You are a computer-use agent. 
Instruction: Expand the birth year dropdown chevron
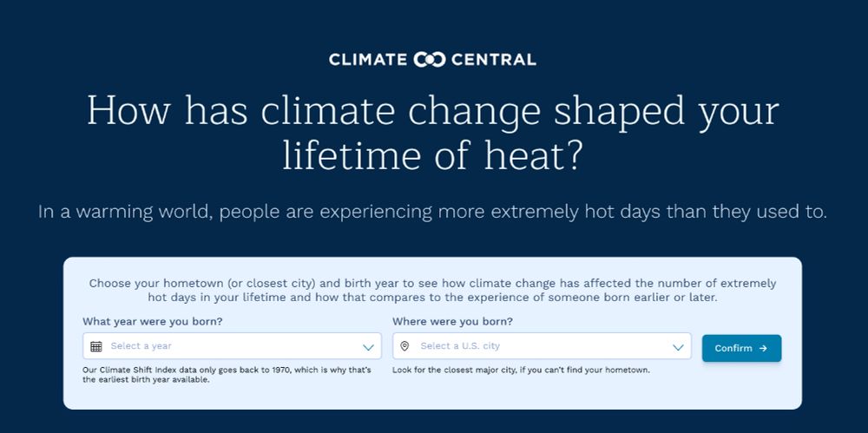(367, 347)
